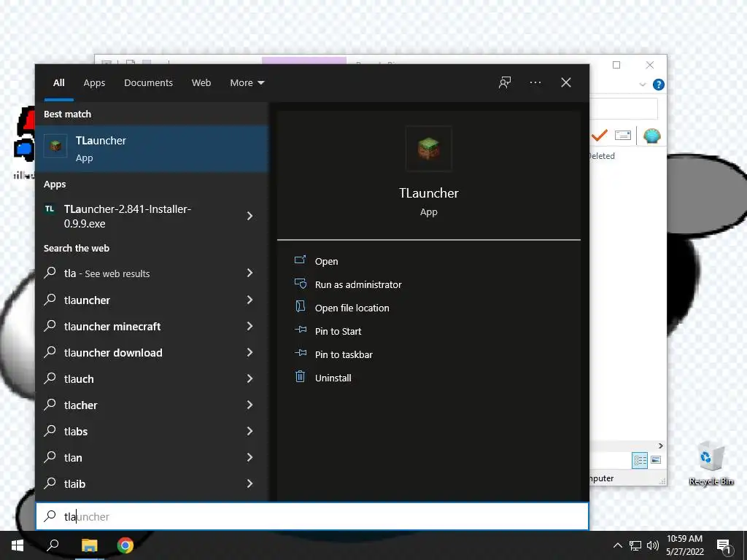Expand 'tla - See web results' arrow

click(249, 273)
